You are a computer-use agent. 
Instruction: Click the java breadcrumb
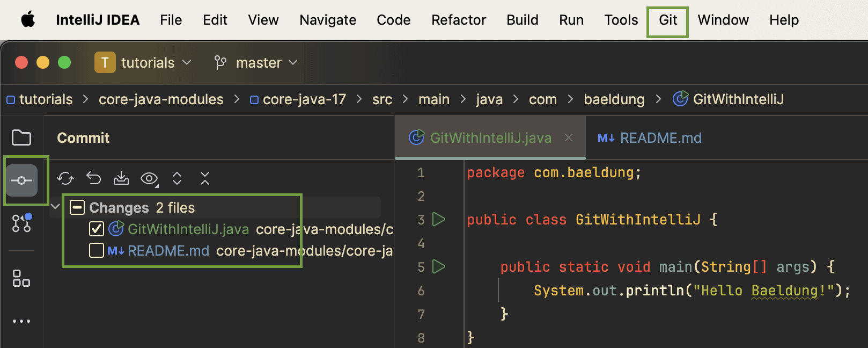pos(489,99)
